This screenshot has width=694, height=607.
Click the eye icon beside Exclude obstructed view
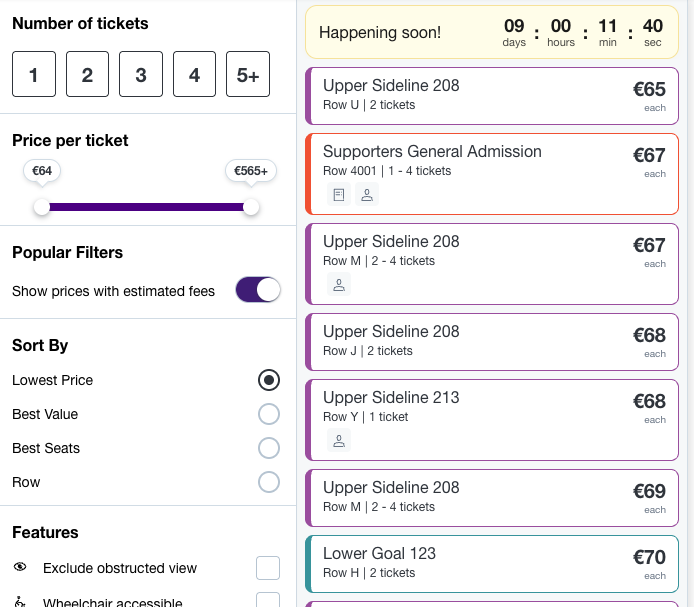(x=20, y=567)
